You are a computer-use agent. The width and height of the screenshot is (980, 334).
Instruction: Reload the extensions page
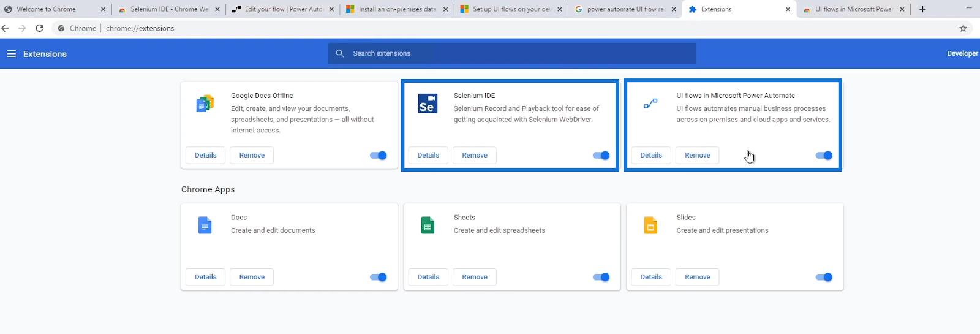(x=39, y=28)
